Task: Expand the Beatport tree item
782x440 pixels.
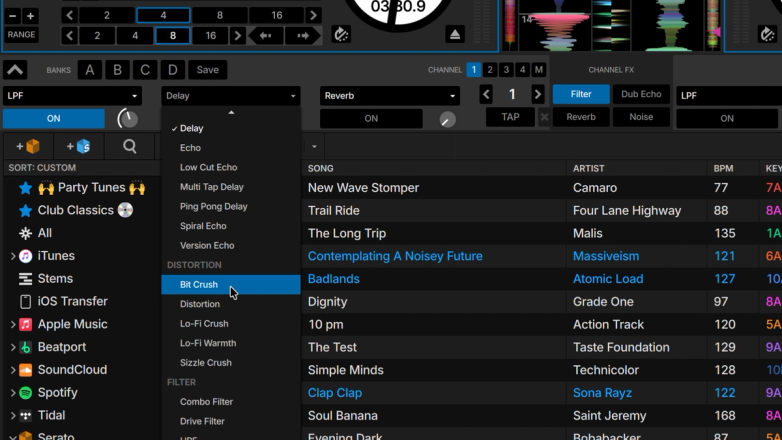Action: pos(12,347)
